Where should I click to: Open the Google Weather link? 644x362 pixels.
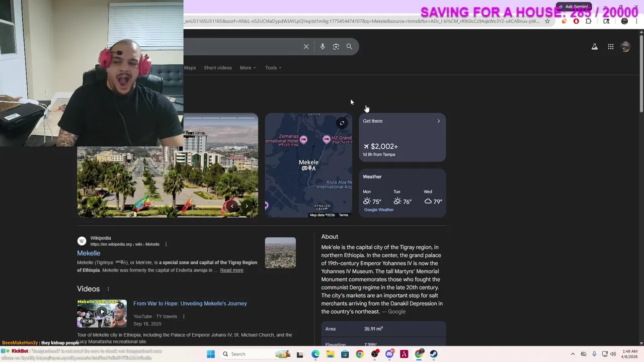pyautogui.click(x=379, y=210)
